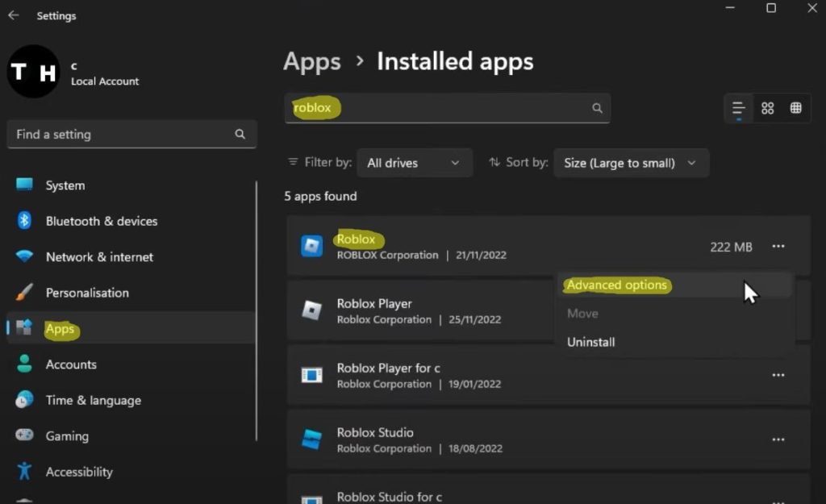Viewport: 826px width, 504px height.
Task: Click the System monitor icon
Action: [x=24, y=185]
